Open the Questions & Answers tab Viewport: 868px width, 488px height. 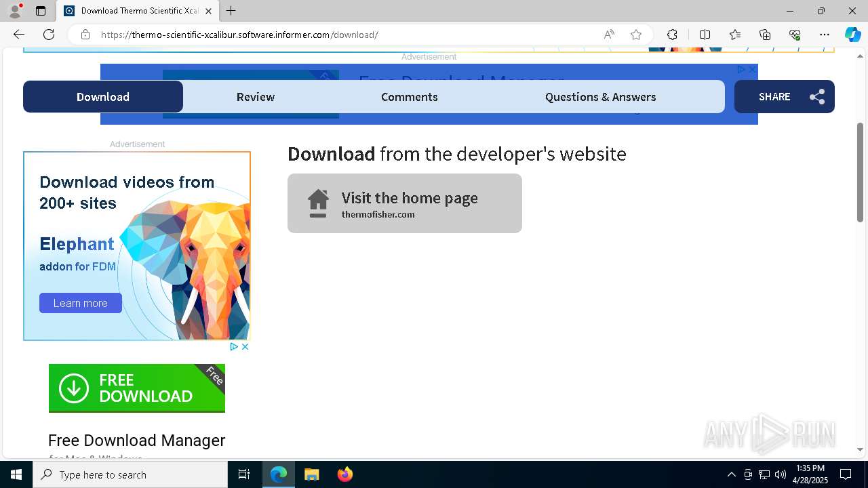[x=601, y=97]
